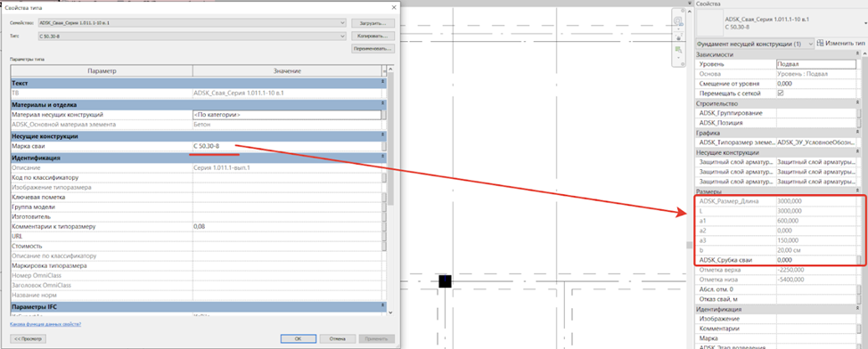Click Абсл. отм. 0 row
This screenshot has width=868, height=349.
(778, 289)
